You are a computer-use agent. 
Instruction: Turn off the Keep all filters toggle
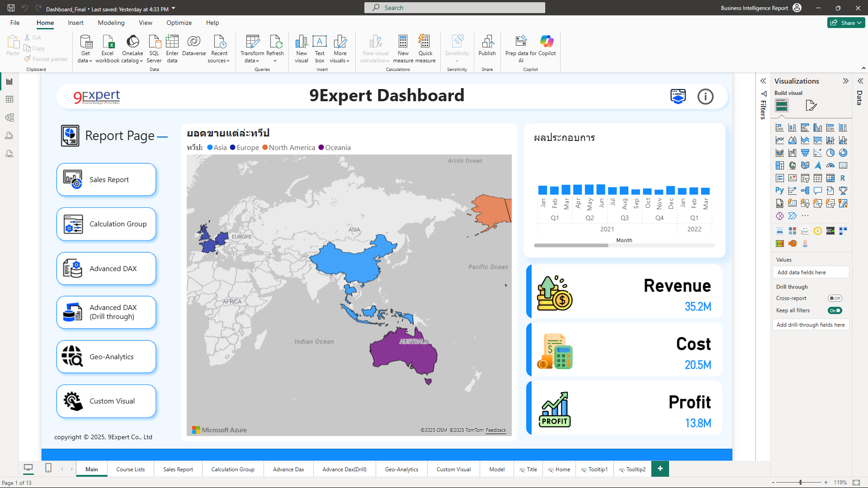point(835,310)
